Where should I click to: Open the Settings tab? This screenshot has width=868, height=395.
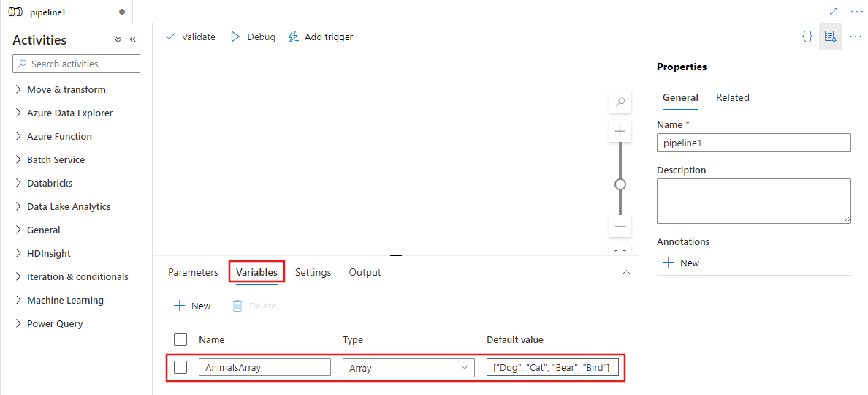[x=313, y=272]
